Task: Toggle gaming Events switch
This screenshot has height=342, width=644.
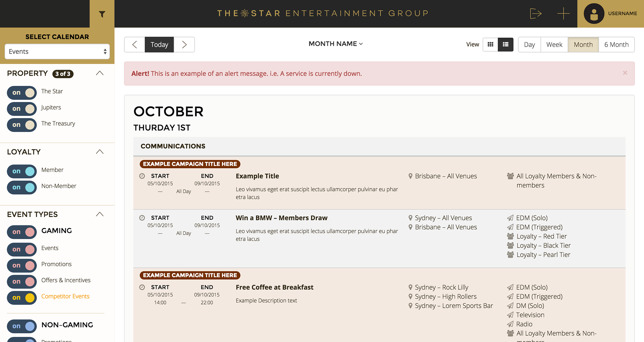Action: (x=22, y=249)
